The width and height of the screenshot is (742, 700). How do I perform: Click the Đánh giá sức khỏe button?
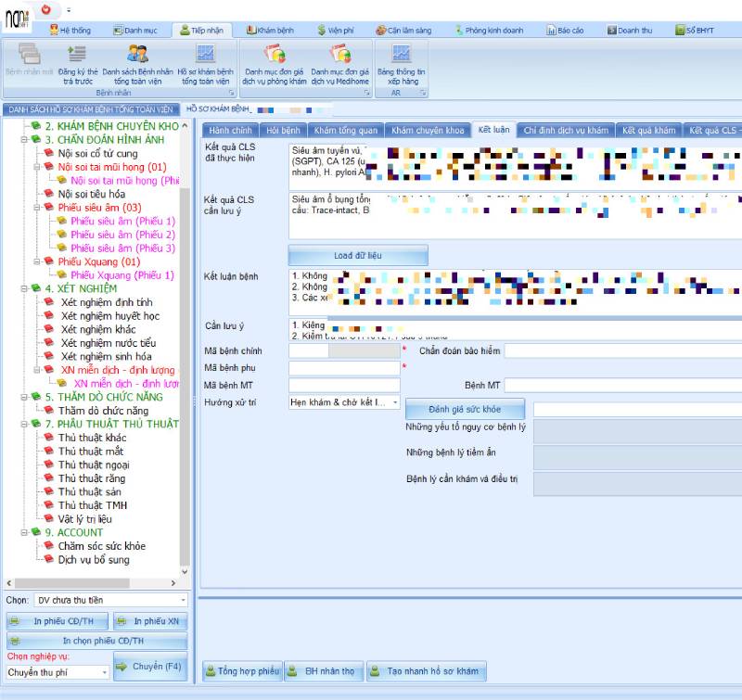pyautogui.click(x=465, y=409)
